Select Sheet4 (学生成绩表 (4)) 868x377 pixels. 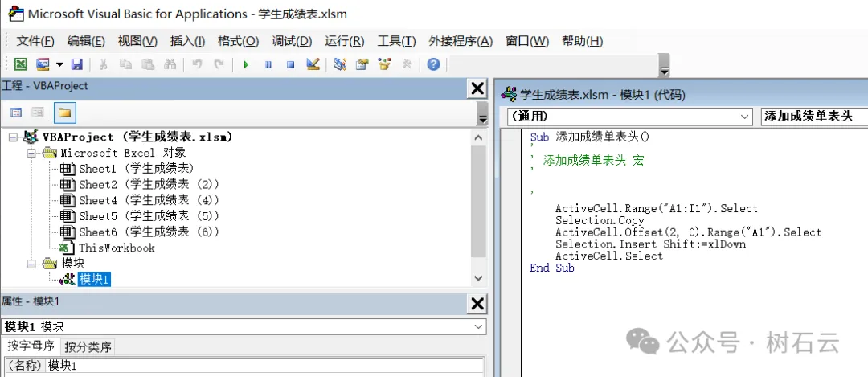point(149,200)
